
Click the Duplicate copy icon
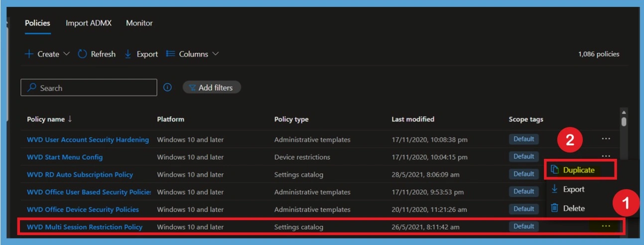tap(554, 170)
